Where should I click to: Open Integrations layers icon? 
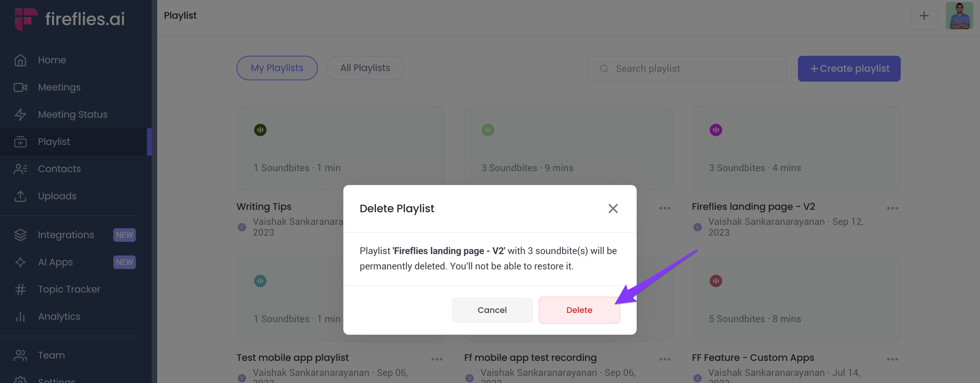coord(20,235)
